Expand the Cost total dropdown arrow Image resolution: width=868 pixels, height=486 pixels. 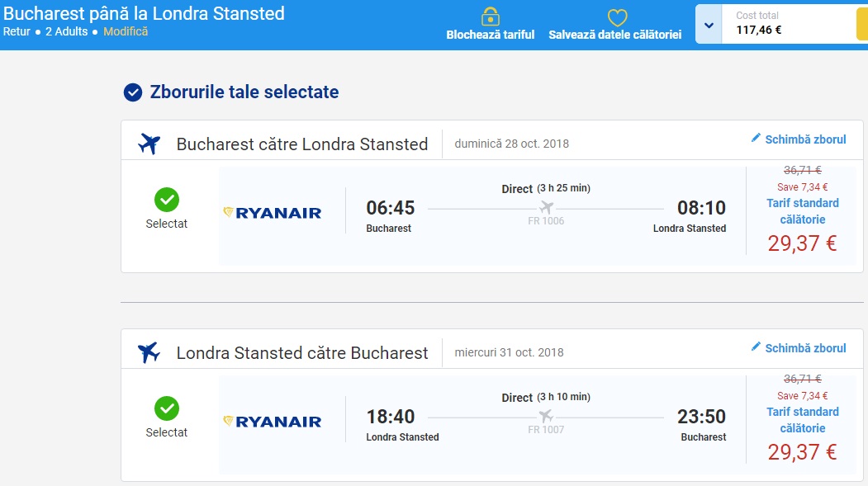click(709, 26)
